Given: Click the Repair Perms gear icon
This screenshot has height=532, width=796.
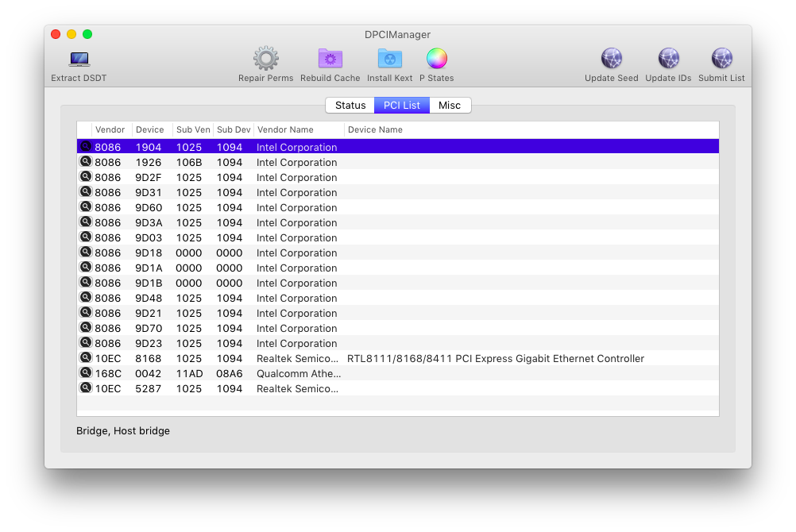Looking at the screenshot, I should click(265, 59).
